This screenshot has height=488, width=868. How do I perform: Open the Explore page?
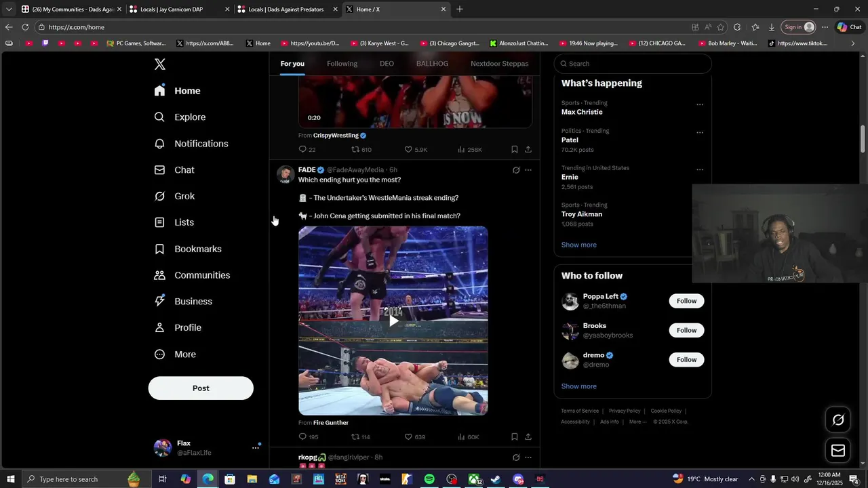click(180, 117)
